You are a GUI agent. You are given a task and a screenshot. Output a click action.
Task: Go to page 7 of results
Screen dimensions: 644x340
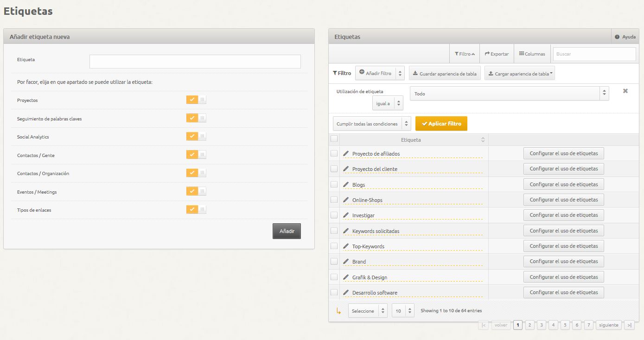[588, 325]
